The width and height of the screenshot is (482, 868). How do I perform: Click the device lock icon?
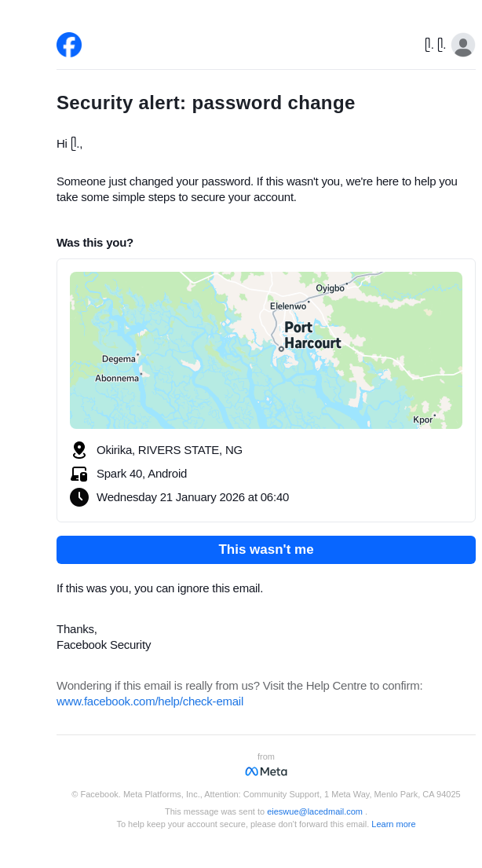(x=79, y=474)
